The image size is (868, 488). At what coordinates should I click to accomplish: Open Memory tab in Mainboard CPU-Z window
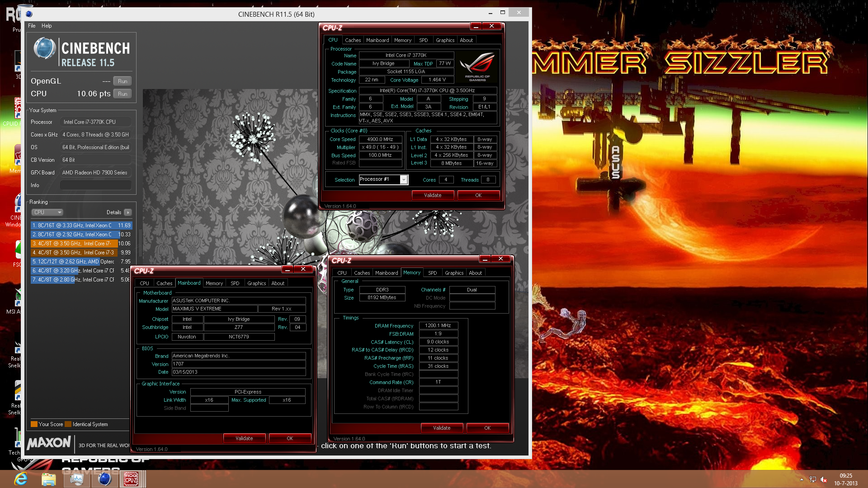214,283
